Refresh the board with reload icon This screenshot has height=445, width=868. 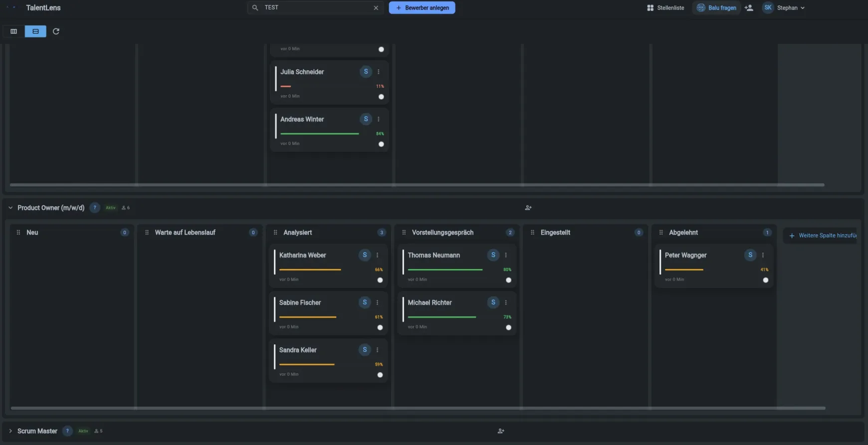(56, 31)
